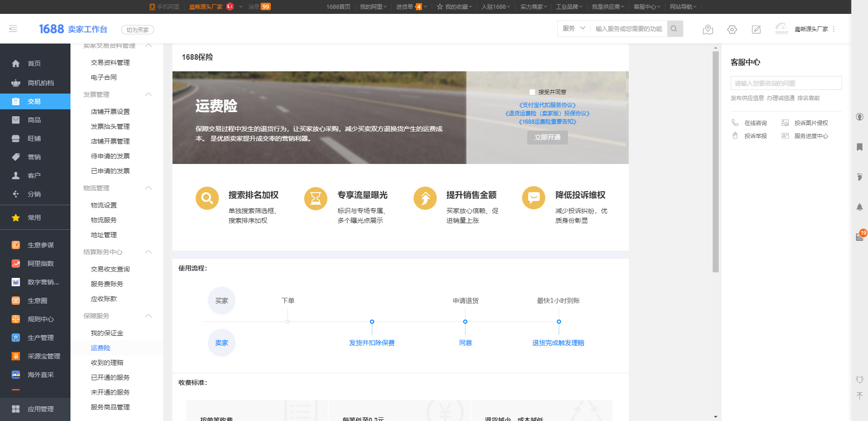
Task: Open 交易收支查询 menu item
Action: point(110,269)
